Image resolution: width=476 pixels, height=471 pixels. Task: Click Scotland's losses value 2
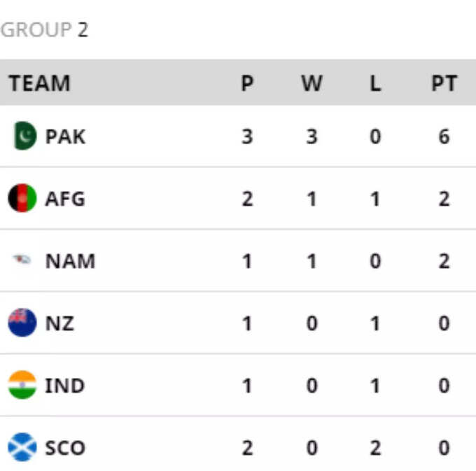tap(375, 448)
